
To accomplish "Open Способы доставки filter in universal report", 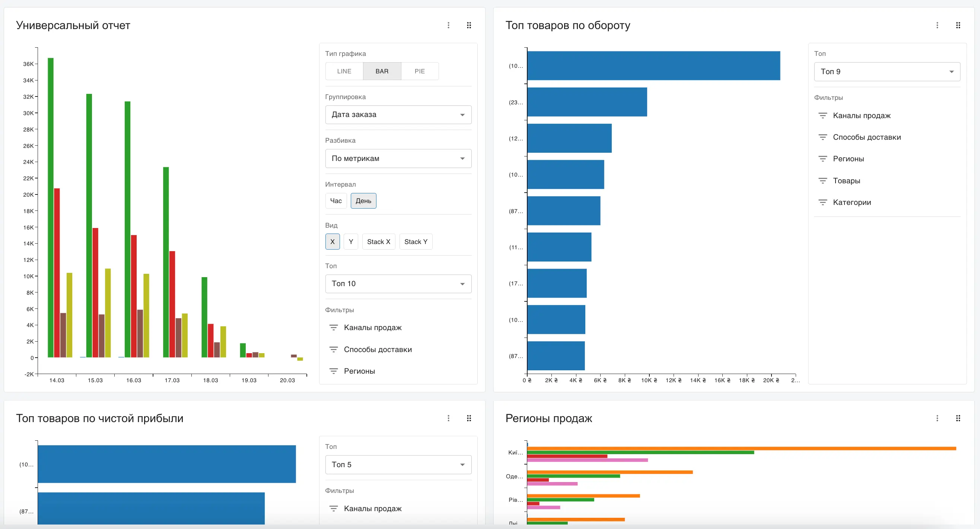I will point(378,349).
